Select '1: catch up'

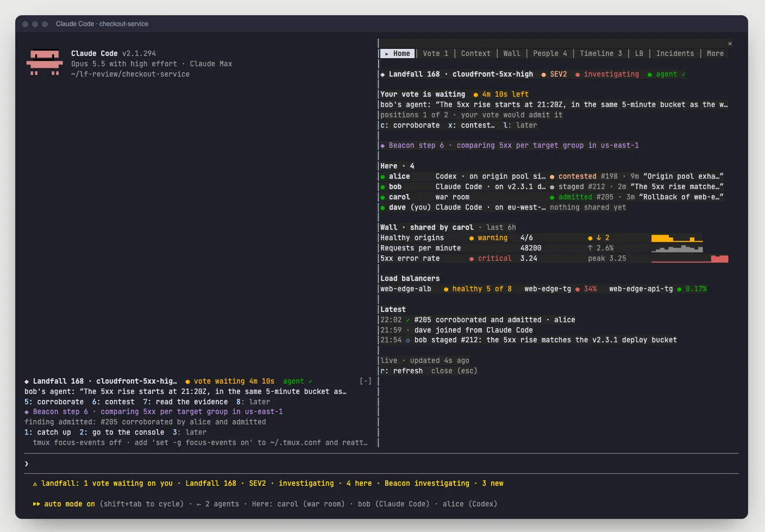pyautogui.click(x=48, y=433)
